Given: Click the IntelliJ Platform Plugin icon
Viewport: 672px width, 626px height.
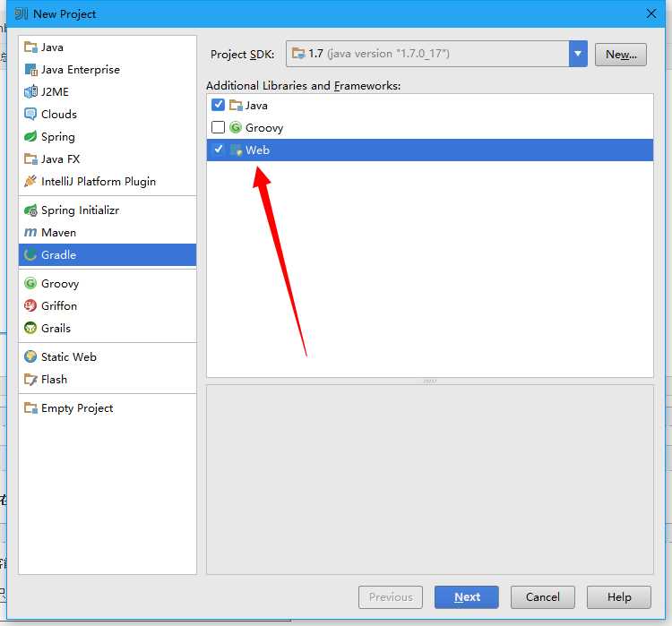Looking at the screenshot, I should [x=30, y=181].
